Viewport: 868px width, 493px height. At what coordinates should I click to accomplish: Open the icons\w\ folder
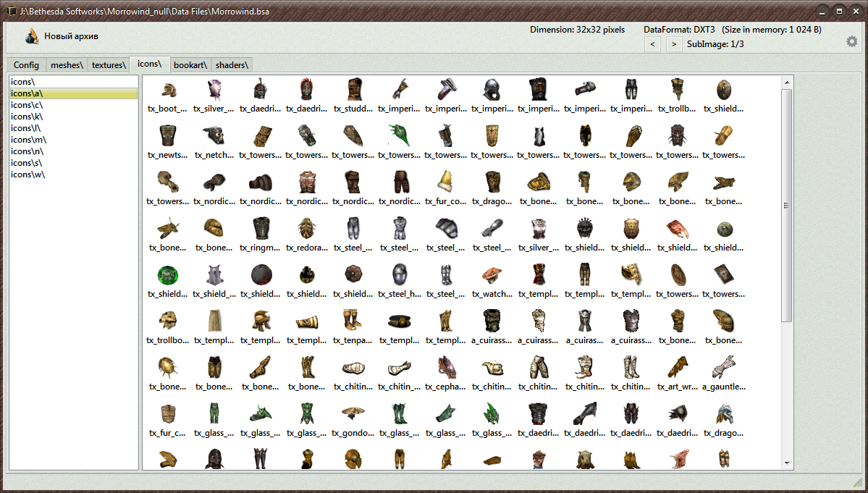pos(73,175)
